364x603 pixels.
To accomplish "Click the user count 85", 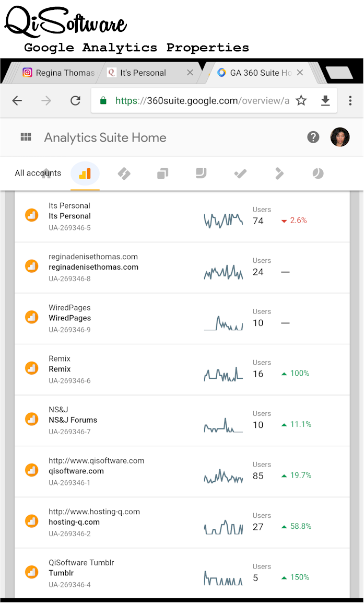I will click(258, 476).
